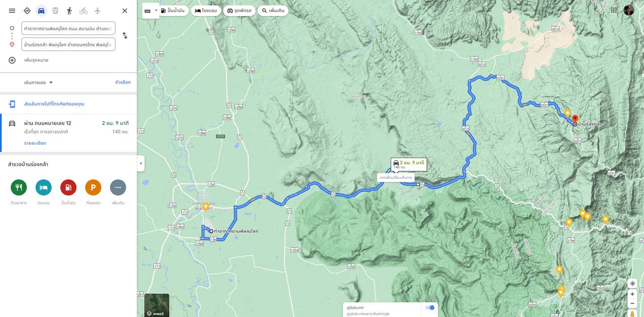
Task: Collapse the side panel with the arrow
Action: [x=141, y=163]
